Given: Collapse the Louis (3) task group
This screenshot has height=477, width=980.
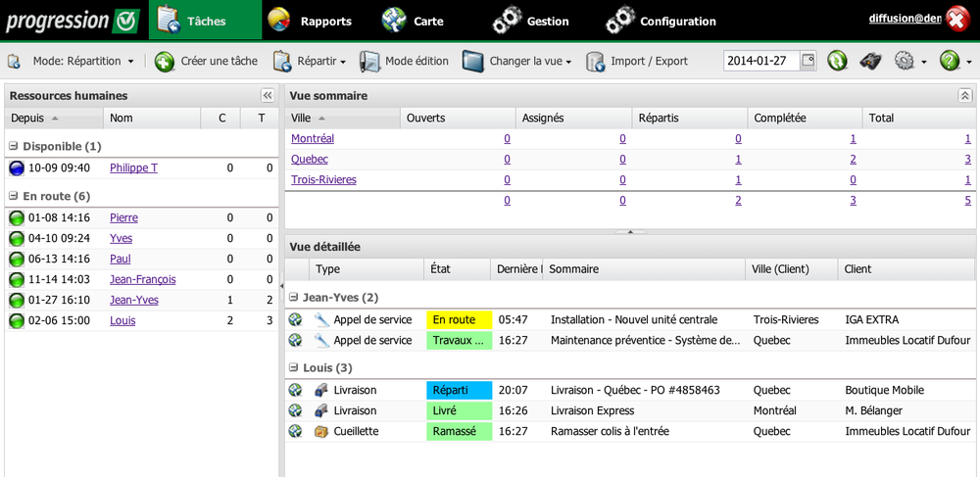Looking at the screenshot, I should pos(294,367).
